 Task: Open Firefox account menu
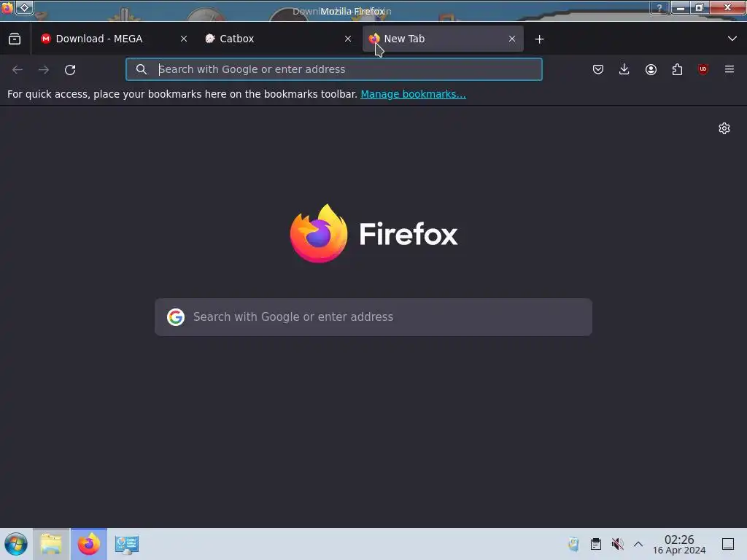(651, 69)
